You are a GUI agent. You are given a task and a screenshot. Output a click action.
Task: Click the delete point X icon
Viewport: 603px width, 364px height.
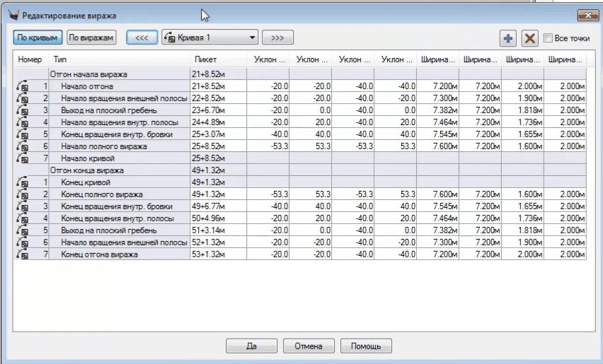[529, 38]
